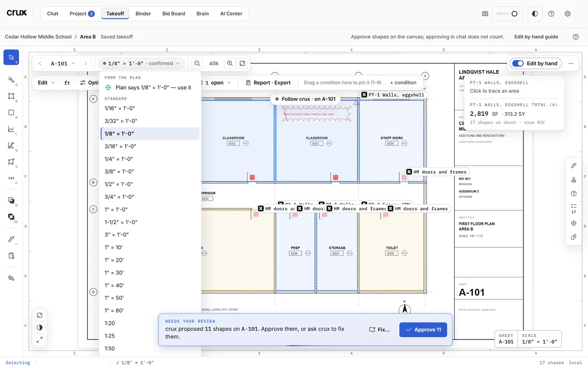
Task: Click 'Plan says 1/8" = 1'-0" — use it'
Action: coord(150,87)
